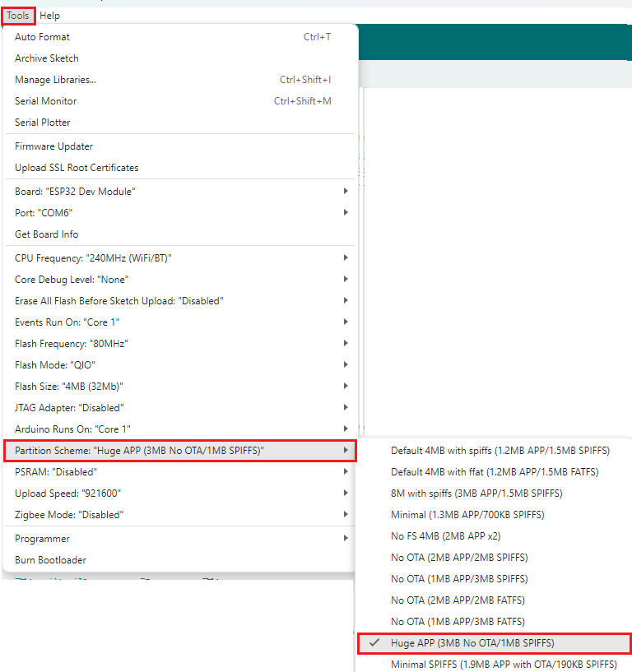Click Manage Libraries entry
Screen dimensions: 632x672
(x=180, y=80)
